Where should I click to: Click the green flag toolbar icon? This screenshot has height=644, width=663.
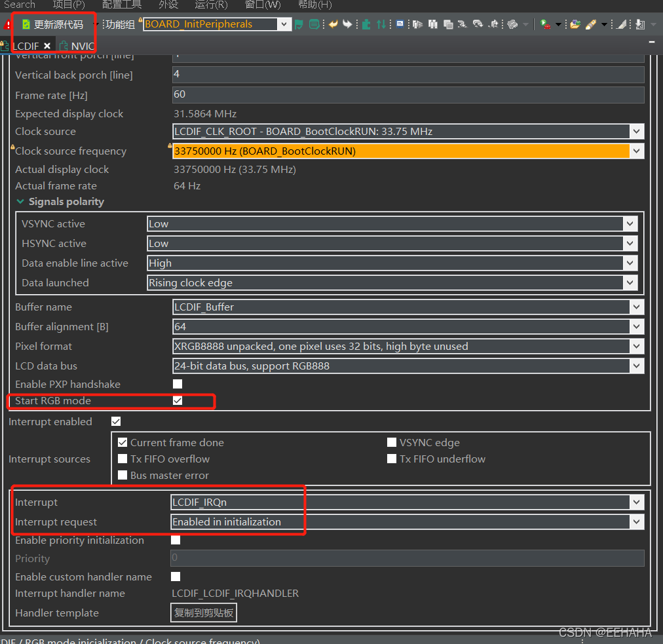click(x=299, y=24)
